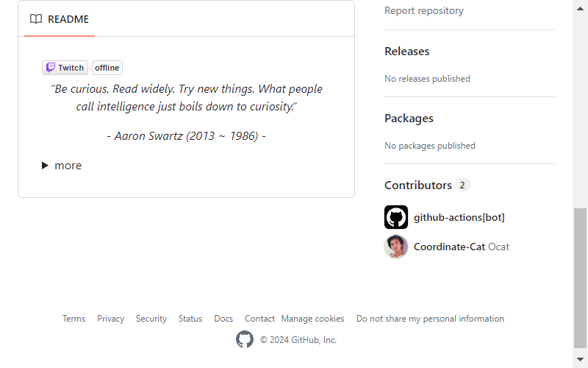Click the scrollbar down arrow
588x368 pixels.
(580, 359)
